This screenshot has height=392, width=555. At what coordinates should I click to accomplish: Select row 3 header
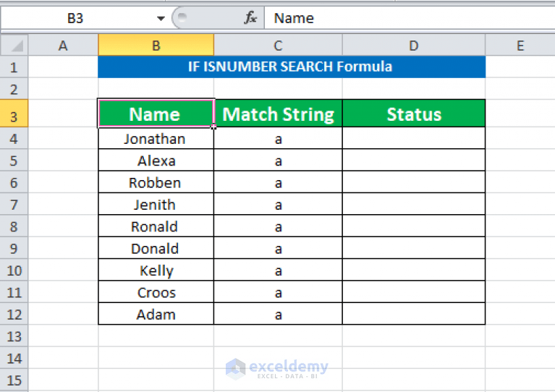click(14, 114)
